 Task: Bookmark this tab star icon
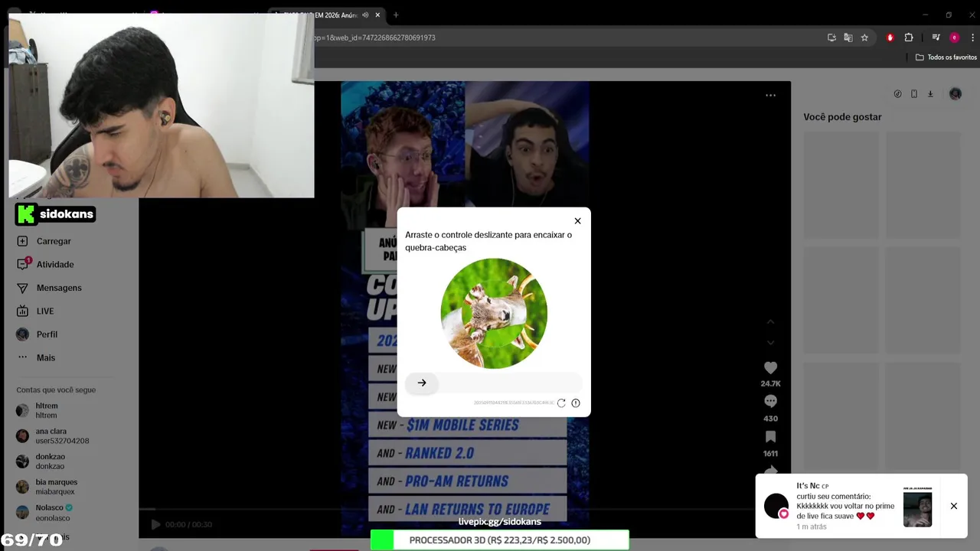coord(864,37)
